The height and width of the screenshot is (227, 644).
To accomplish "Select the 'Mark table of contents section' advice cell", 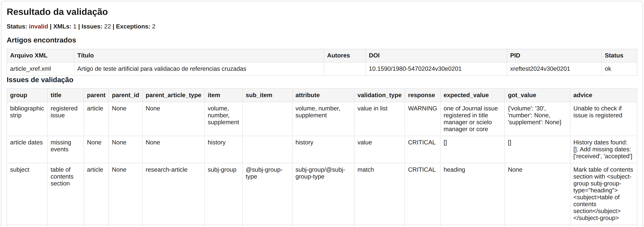I will coord(603,194).
